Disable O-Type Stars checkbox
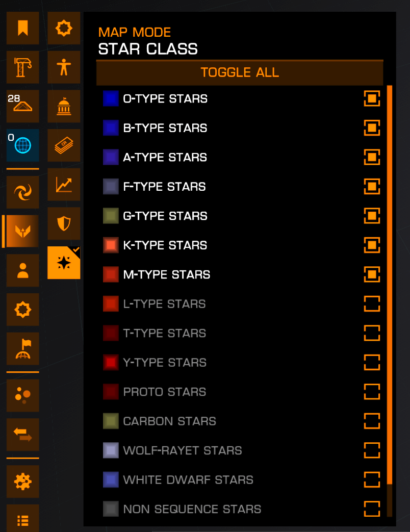 coord(372,99)
